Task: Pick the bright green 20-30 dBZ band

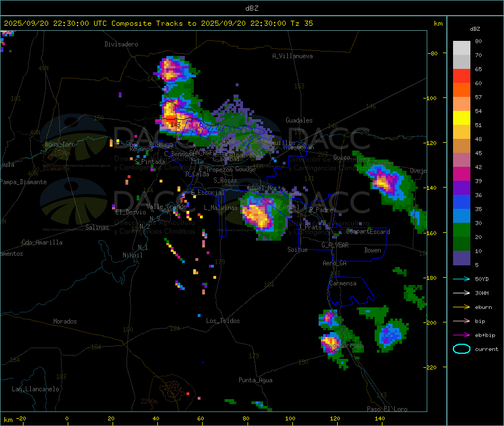Action: click(461, 230)
